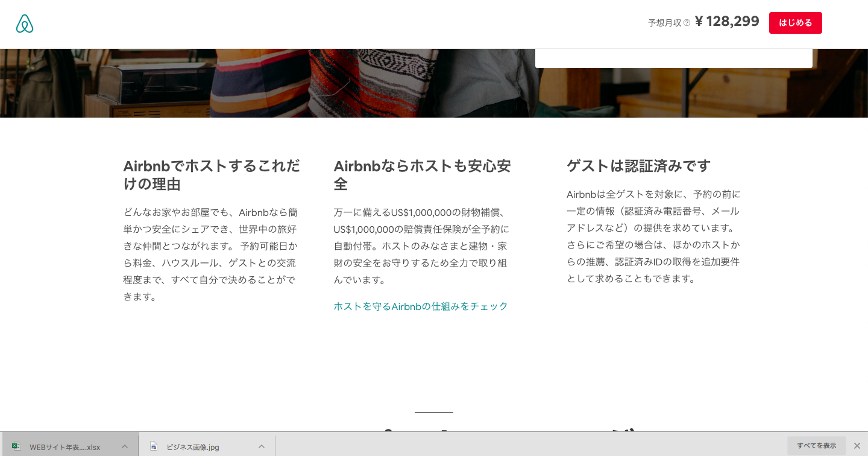Click the 予想月収 help question mark icon
The width and height of the screenshot is (868, 456).
pyautogui.click(x=687, y=23)
